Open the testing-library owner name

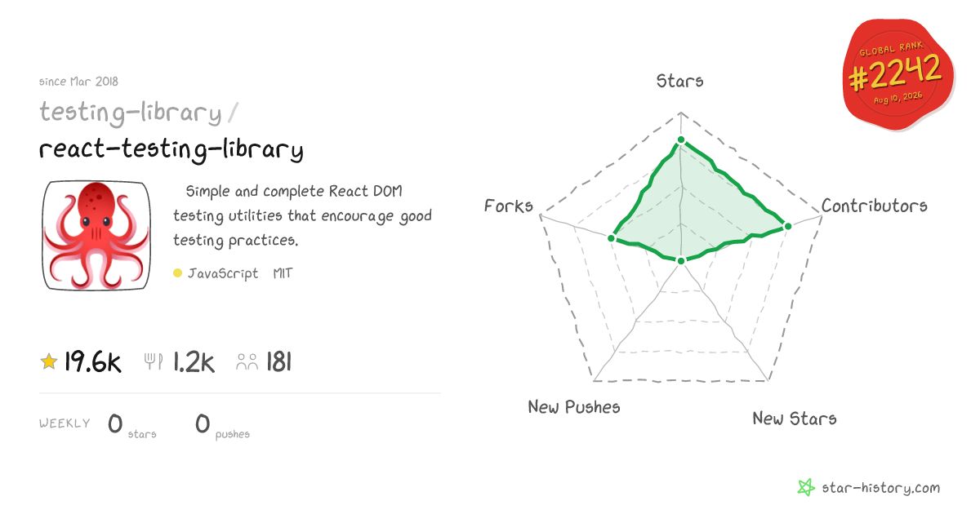click(131, 113)
